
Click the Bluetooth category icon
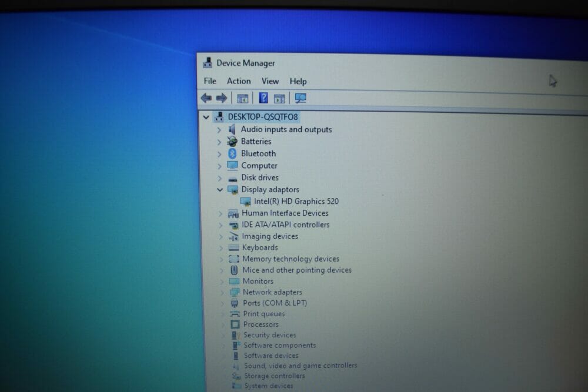pos(232,153)
